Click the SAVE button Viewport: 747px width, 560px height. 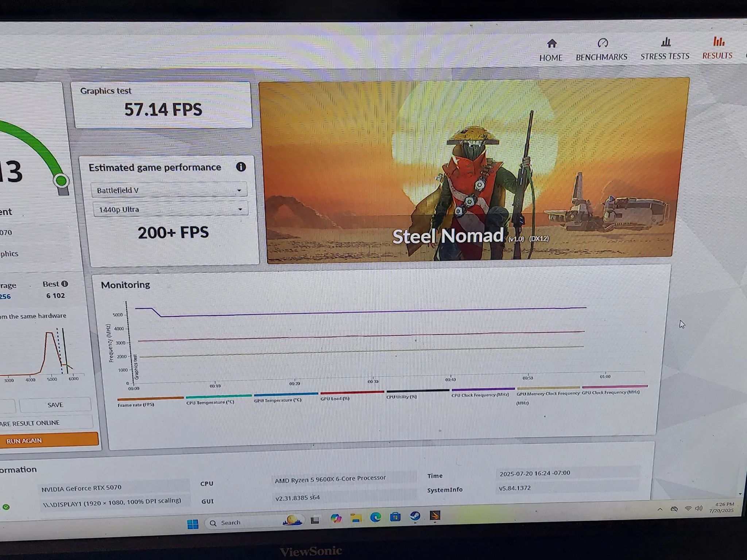tap(55, 405)
